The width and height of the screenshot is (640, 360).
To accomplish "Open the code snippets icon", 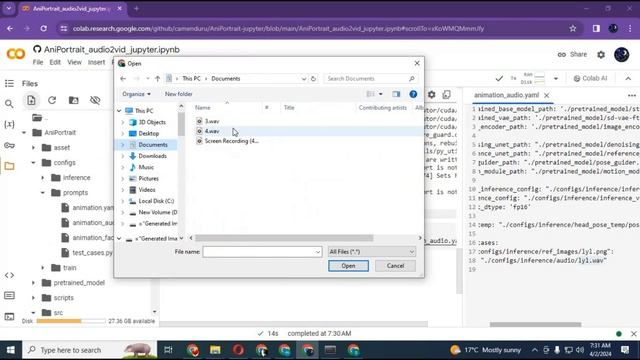I will 9,276.
